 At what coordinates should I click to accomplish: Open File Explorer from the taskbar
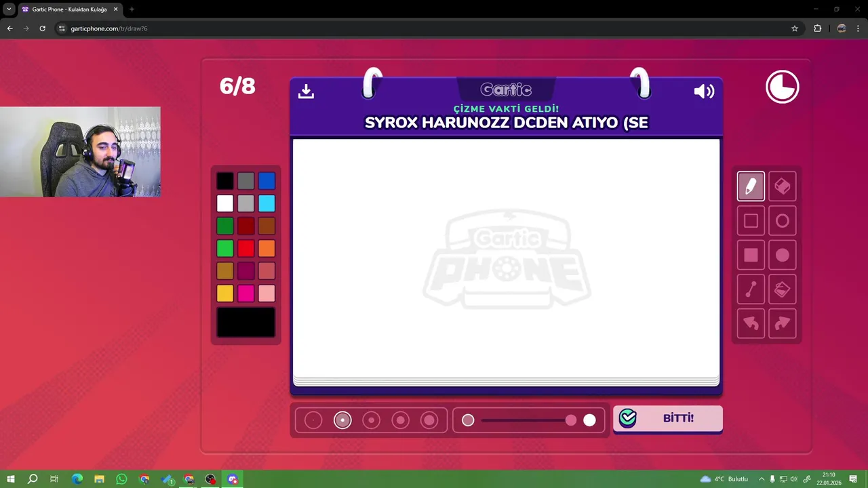point(99,479)
